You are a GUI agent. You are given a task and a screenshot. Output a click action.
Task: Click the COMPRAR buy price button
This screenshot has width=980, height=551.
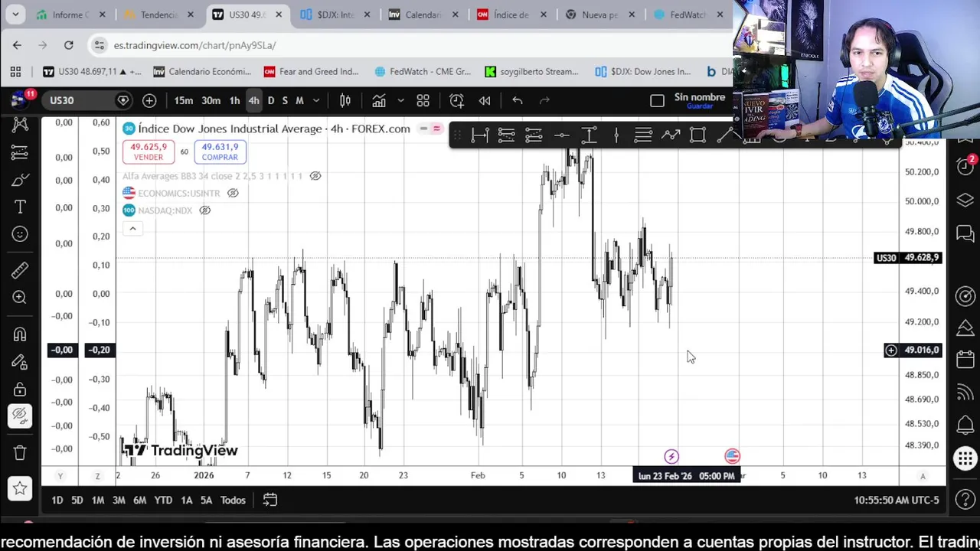[220, 152]
